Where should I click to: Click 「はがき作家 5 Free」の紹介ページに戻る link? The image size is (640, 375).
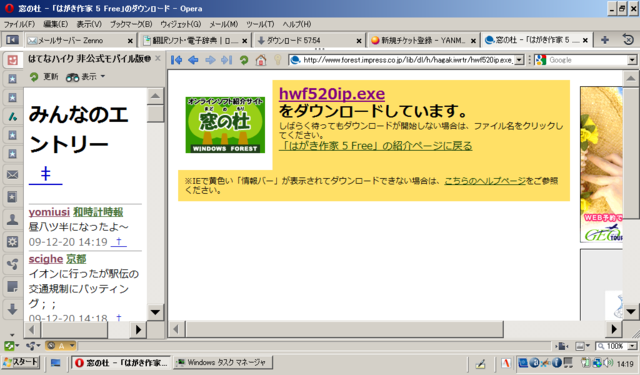(x=376, y=146)
